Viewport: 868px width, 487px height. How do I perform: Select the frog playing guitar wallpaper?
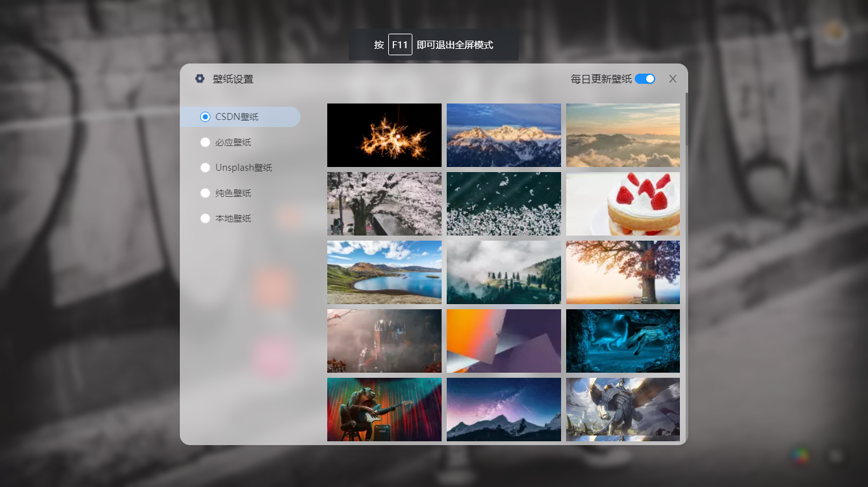(384, 410)
